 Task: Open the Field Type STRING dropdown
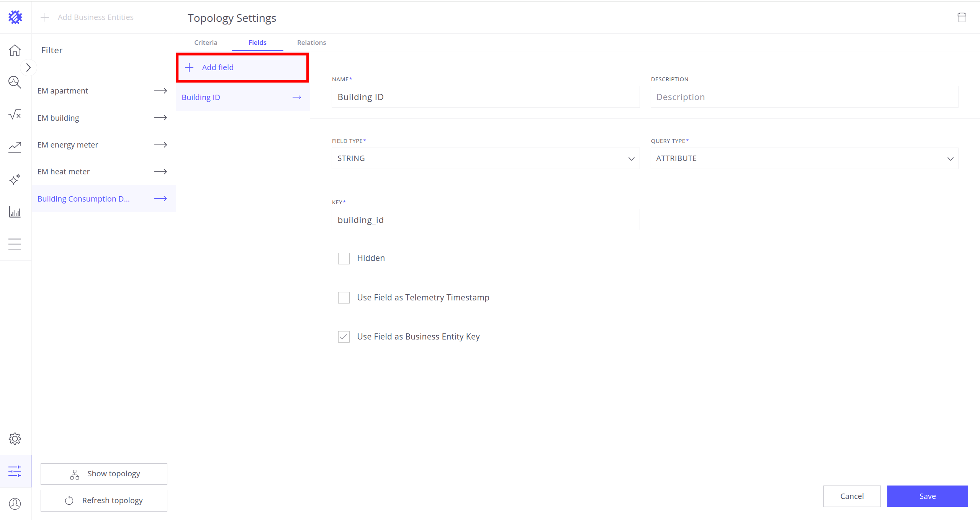click(485, 158)
